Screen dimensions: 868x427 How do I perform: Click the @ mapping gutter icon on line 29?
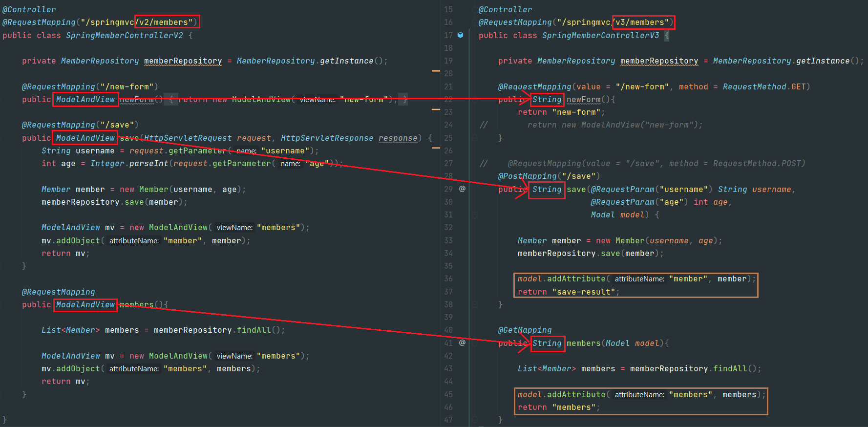tap(462, 189)
